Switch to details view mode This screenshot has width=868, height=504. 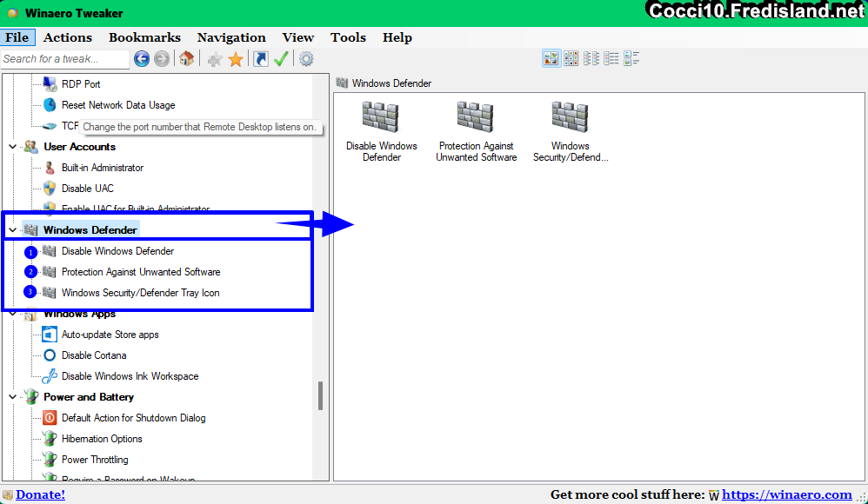click(611, 58)
